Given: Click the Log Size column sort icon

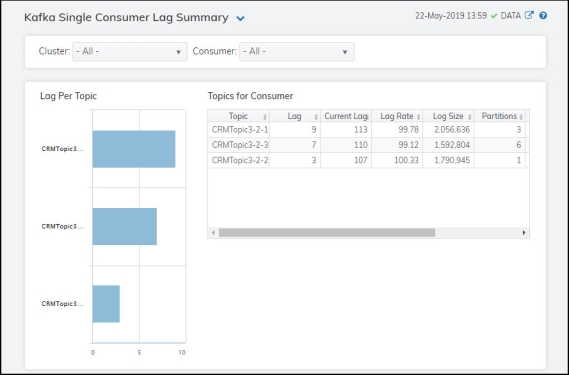Looking at the screenshot, I should coord(469,117).
